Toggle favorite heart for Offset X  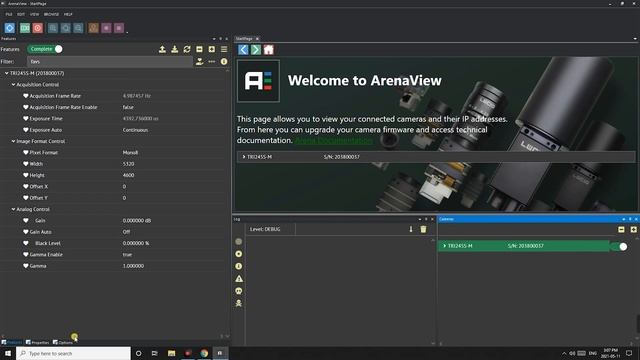click(26, 187)
